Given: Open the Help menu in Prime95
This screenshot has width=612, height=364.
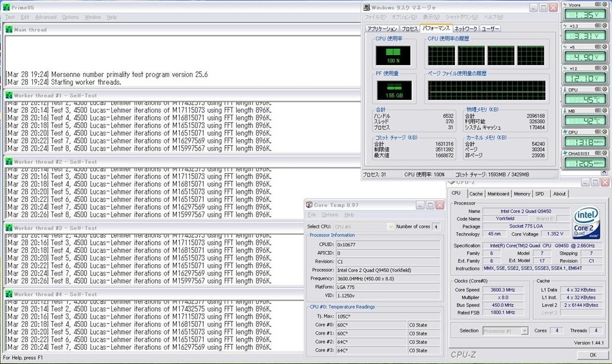Looking at the screenshot, I should coord(112,17).
